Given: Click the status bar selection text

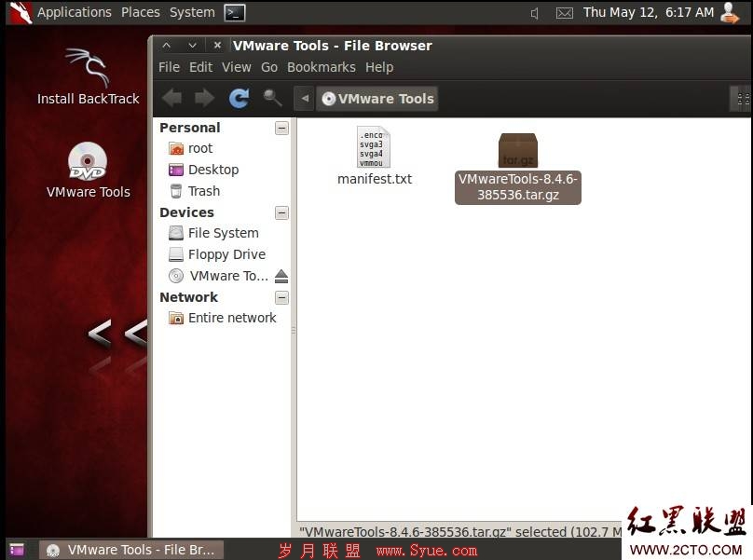Looking at the screenshot, I should [460, 532].
